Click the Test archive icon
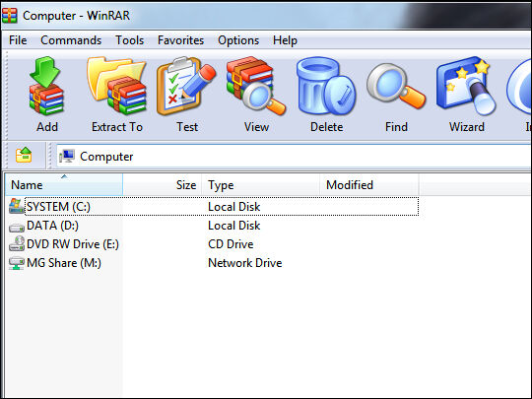This screenshot has width=532, height=399. point(186,86)
